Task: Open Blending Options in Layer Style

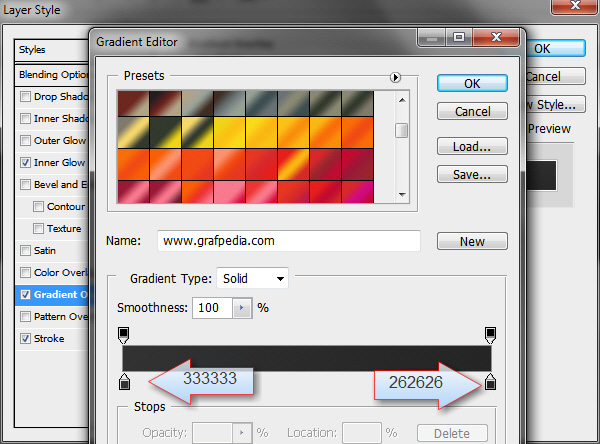Action: [52, 75]
